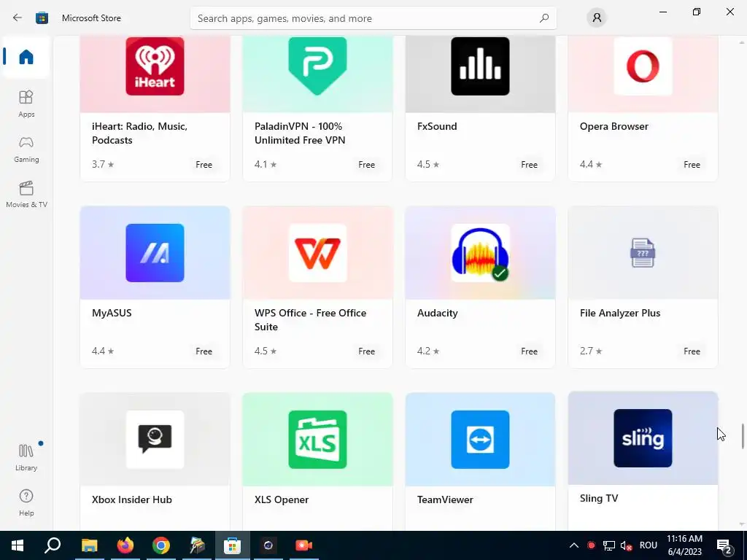Open the Movies & TV section
Screen dimensions: 747x560
26,194
